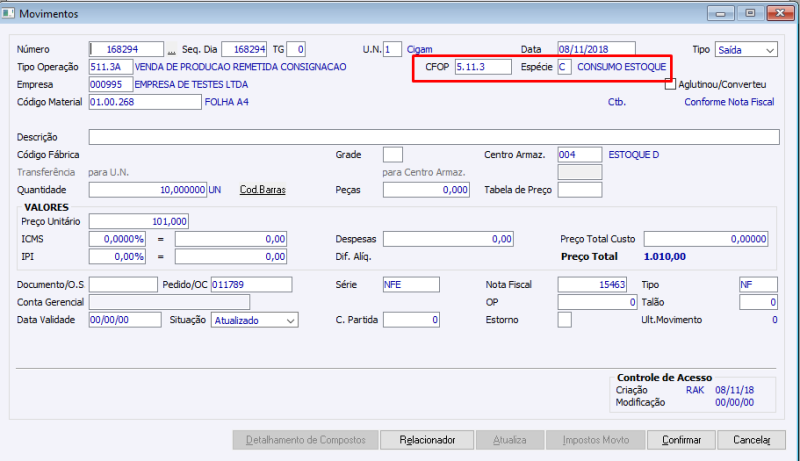Click the ICMS value field

tap(231, 239)
